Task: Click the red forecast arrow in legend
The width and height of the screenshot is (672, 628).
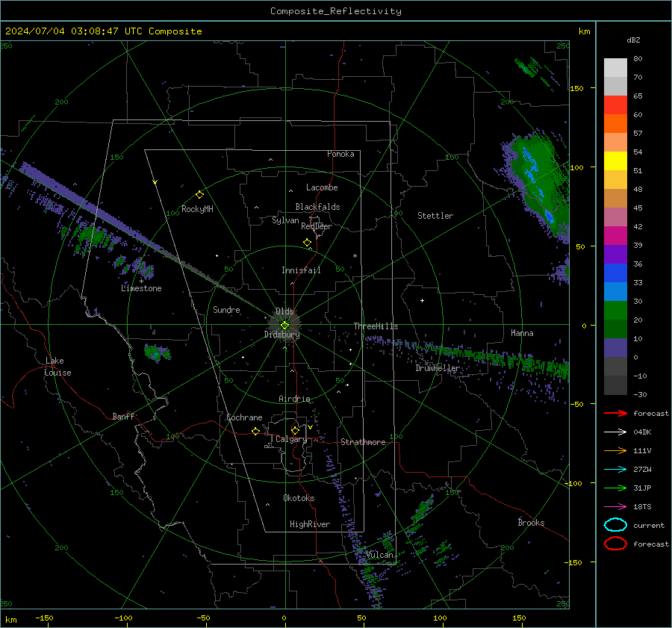Action: [x=615, y=413]
